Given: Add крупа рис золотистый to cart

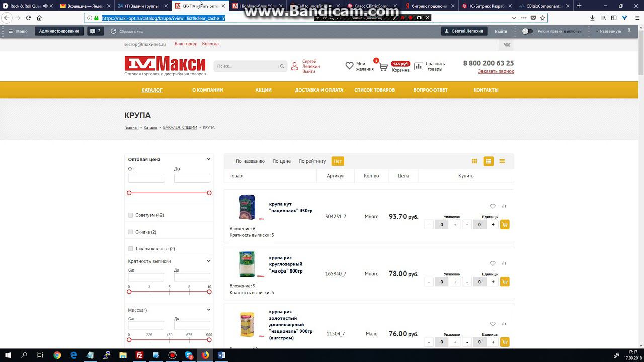Looking at the screenshot, I should point(505,342).
